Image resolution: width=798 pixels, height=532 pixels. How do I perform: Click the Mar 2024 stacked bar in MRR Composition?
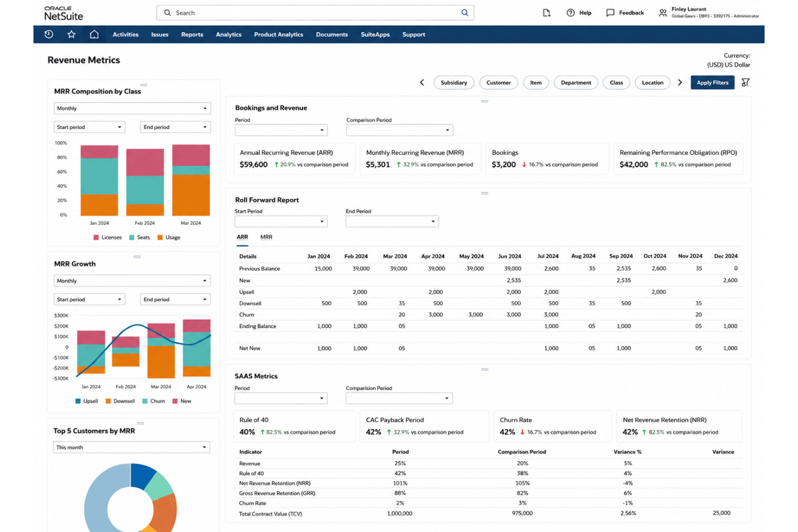[x=191, y=180]
